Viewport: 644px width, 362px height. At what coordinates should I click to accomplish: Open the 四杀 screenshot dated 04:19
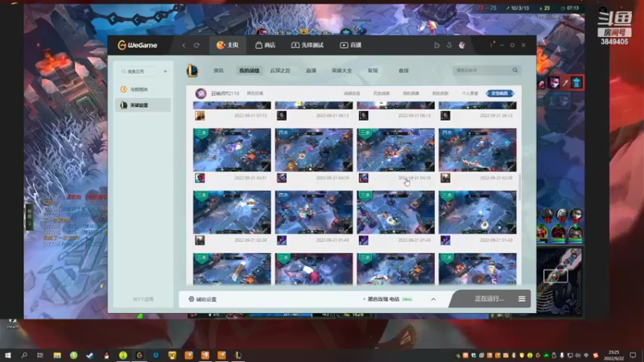314,150
